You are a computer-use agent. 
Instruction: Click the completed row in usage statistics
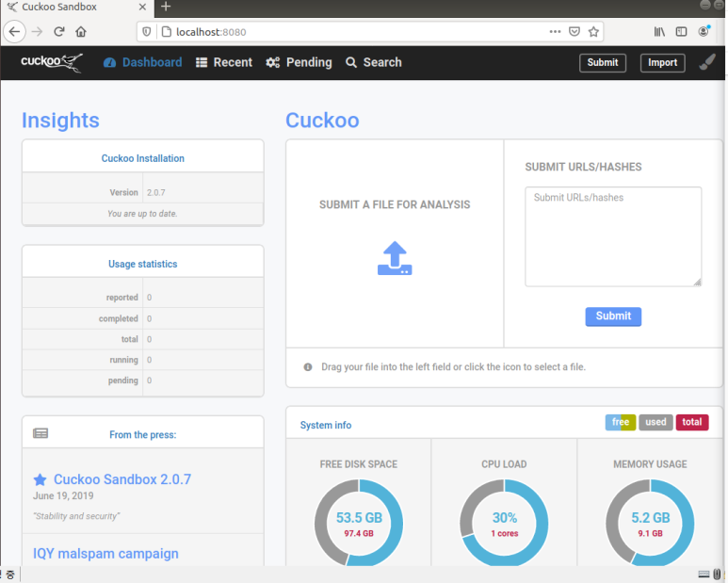point(143,319)
